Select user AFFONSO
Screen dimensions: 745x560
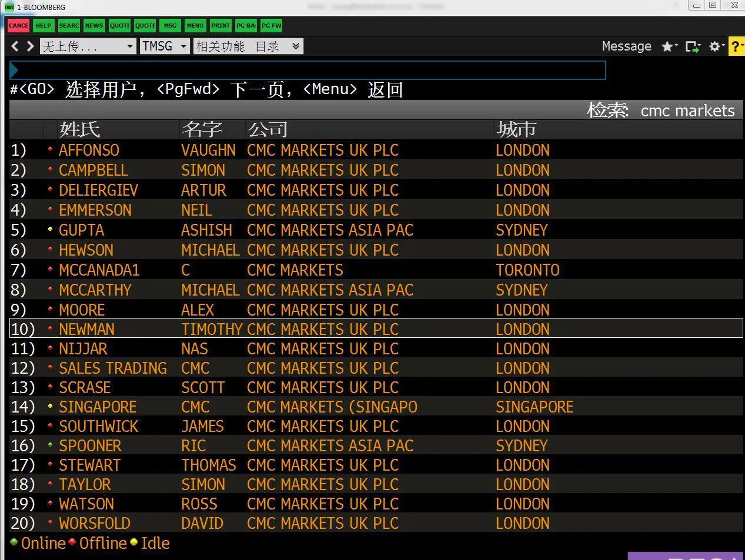click(x=89, y=150)
